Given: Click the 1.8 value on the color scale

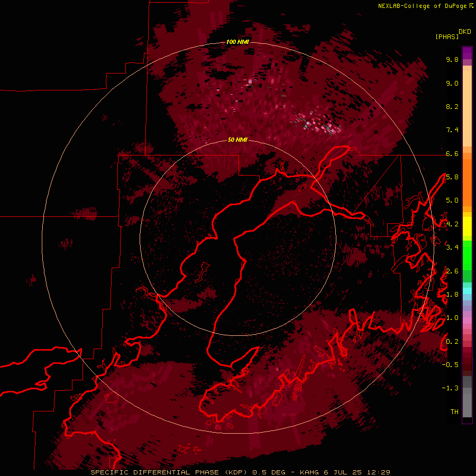Looking at the screenshot, I should (x=452, y=295).
